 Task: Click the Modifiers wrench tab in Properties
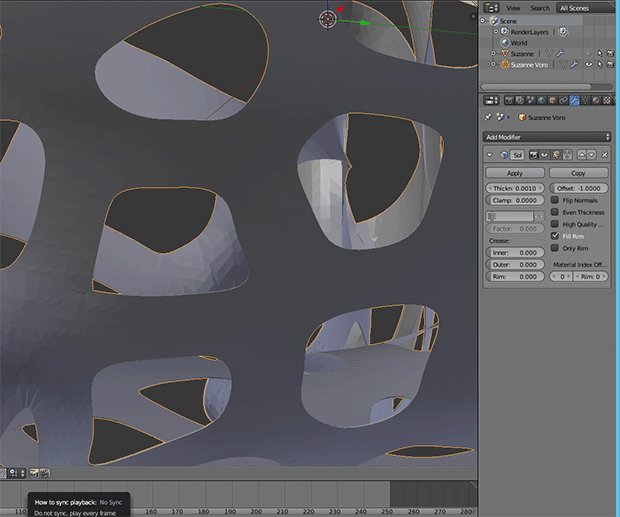[x=574, y=100]
